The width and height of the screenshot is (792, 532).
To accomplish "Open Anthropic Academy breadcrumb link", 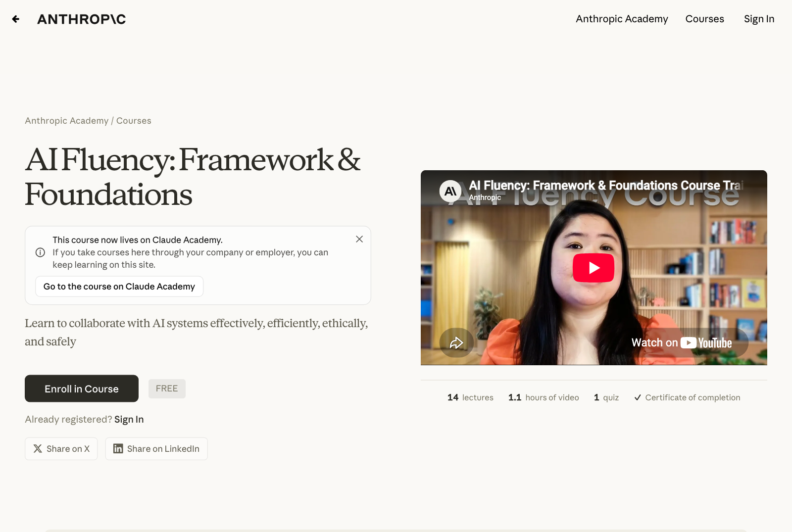I will click(67, 121).
